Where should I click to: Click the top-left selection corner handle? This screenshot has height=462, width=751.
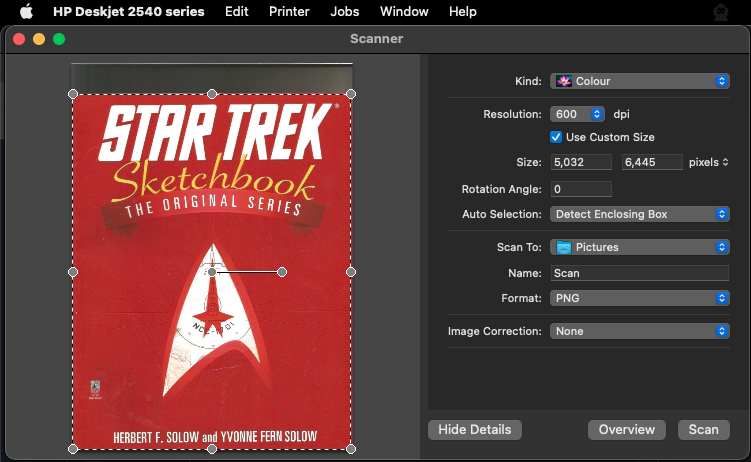tap(73, 94)
